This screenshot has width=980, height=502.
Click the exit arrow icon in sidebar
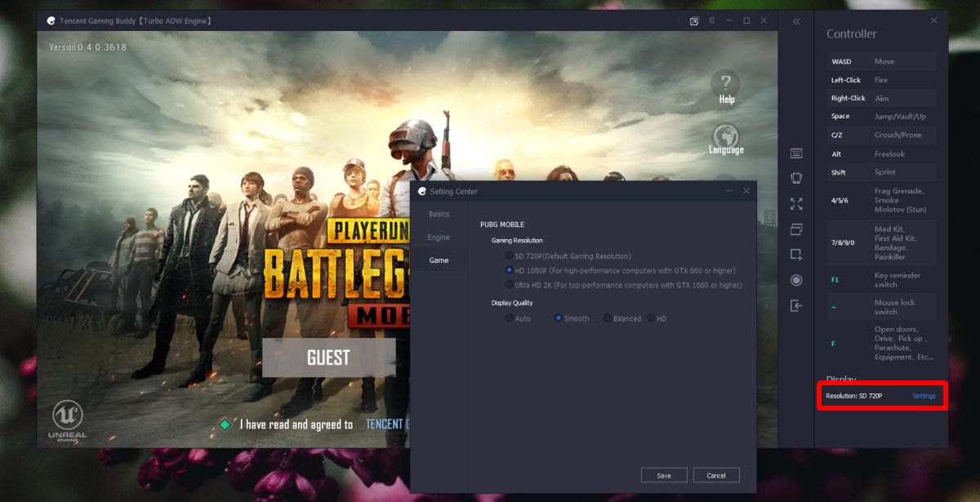(x=796, y=305)
